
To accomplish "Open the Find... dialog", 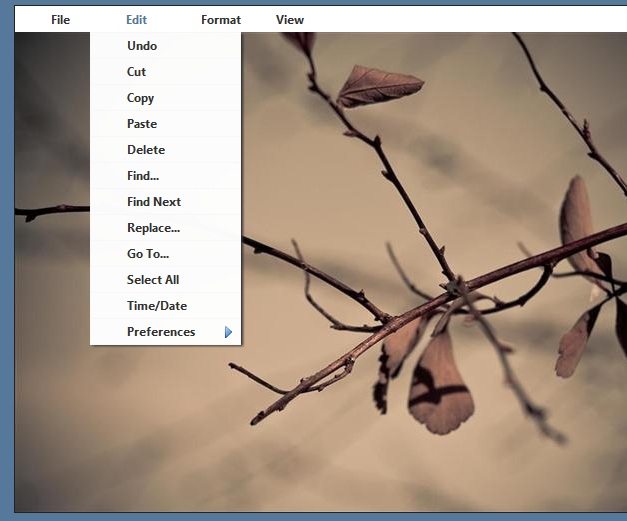I will coord(143,176).
